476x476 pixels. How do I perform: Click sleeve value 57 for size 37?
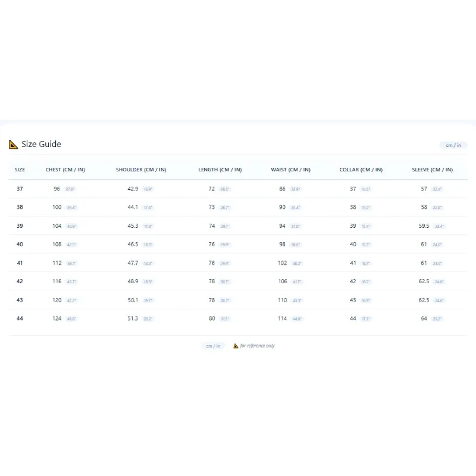tap(424, 189)
